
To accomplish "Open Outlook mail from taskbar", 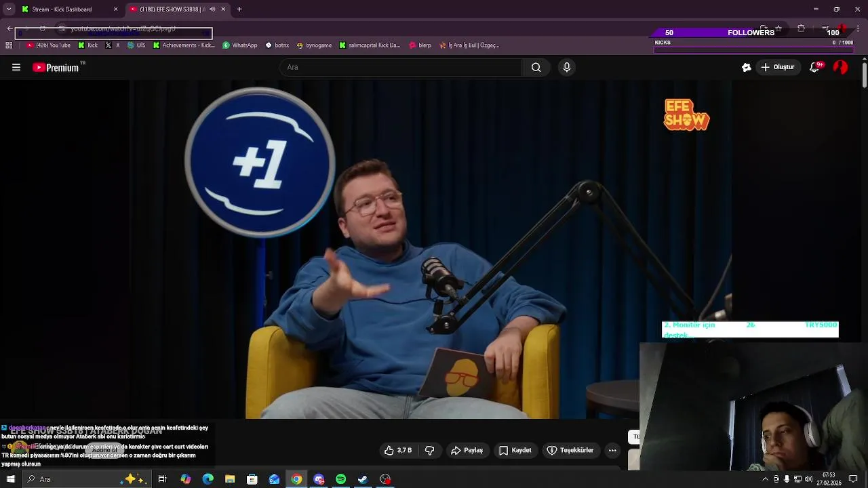I will [x=275, y=479].
